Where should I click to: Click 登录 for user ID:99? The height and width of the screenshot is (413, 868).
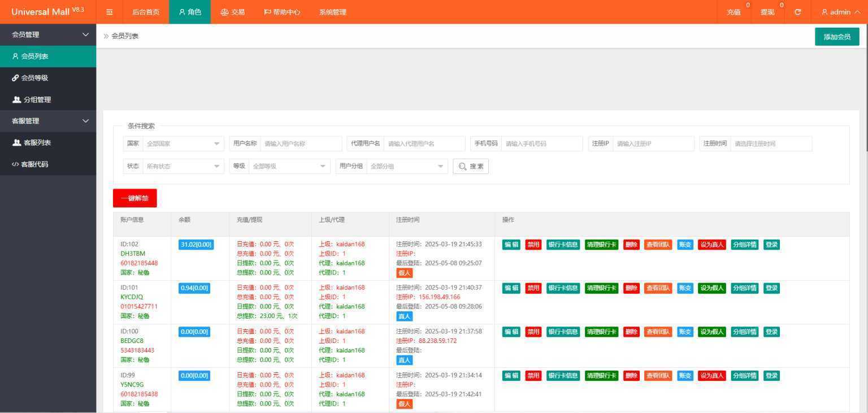coord(771,376)
